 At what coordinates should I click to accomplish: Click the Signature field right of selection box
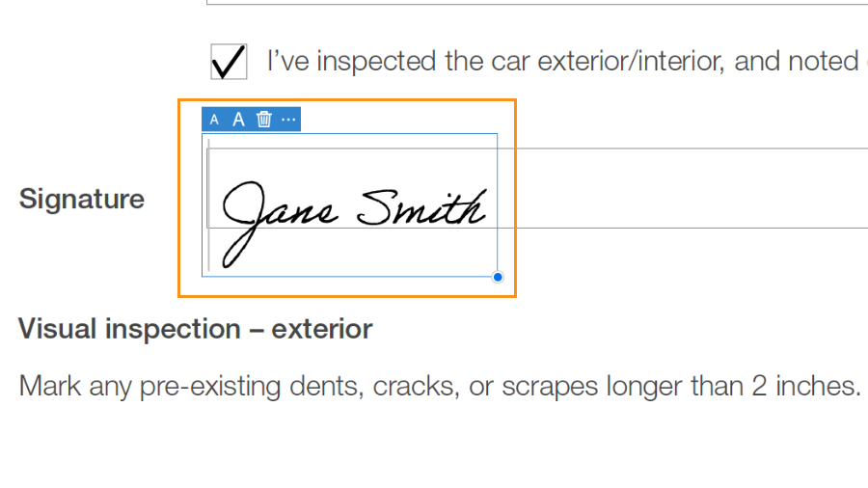click(x=675, y=188)
